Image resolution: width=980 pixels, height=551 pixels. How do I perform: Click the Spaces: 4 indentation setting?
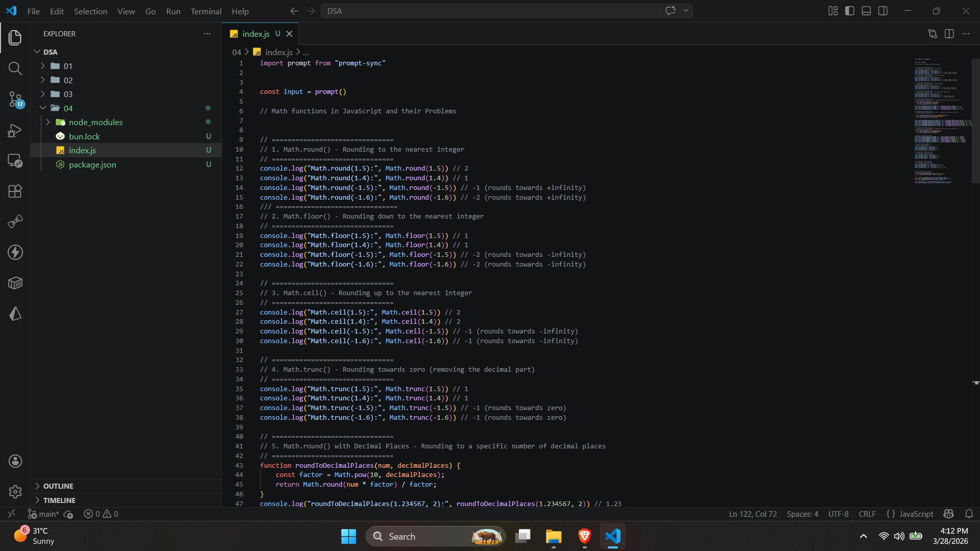802,514
